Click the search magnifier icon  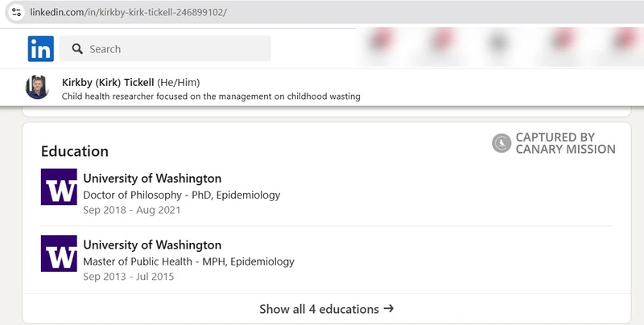(77, 49)
